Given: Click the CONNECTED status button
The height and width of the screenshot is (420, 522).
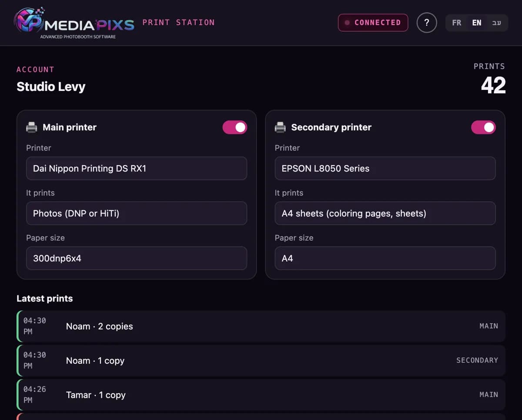Looking at the screenshot, I should 373,23.
